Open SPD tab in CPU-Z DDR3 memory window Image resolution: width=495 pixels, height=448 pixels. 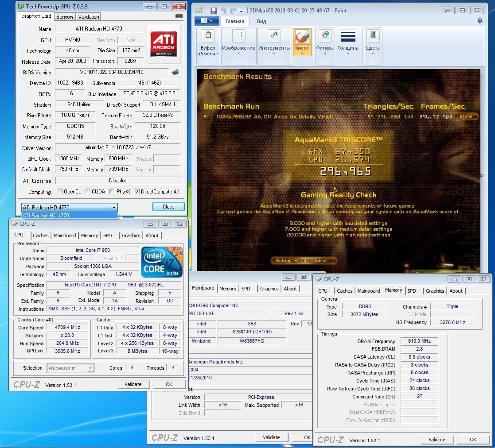point(412,291)
